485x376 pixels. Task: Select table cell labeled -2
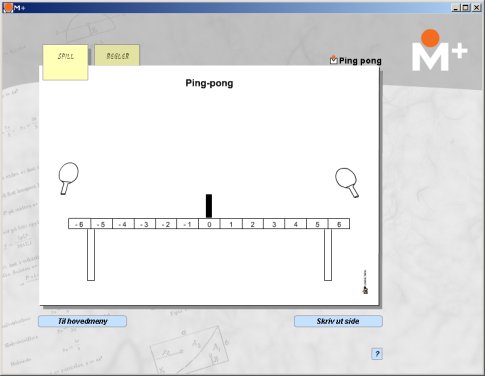point(166,224)
